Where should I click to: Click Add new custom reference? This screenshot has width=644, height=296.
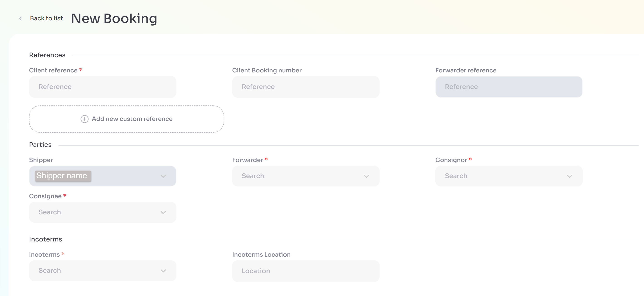click(x=132, y=119)
